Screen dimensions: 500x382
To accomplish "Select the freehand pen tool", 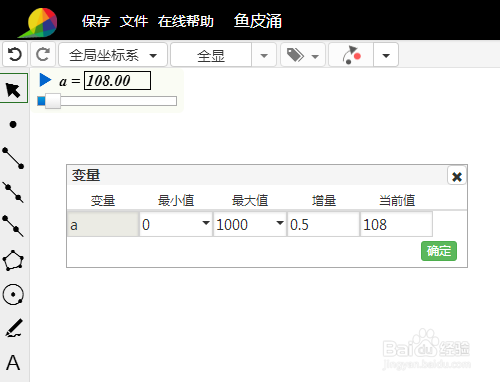I will [14, 328].
